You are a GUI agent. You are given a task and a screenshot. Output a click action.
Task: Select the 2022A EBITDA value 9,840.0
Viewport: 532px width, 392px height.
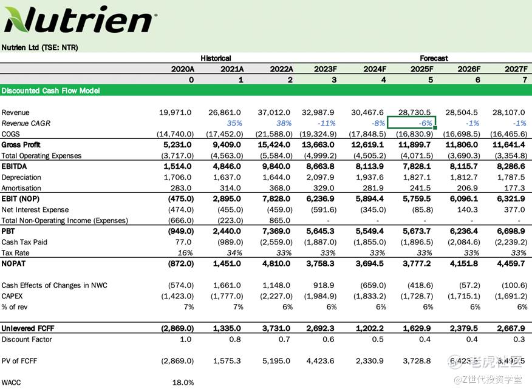coord(276,166)
